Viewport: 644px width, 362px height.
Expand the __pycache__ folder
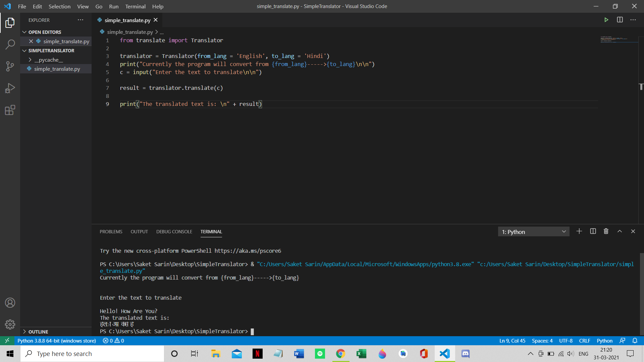point(49,60)
